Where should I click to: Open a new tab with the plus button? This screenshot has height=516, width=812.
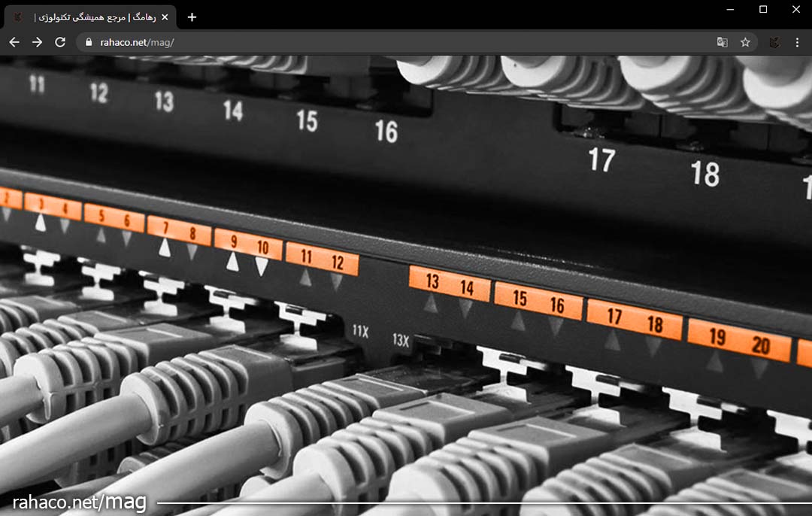click(x=192, y=17)
